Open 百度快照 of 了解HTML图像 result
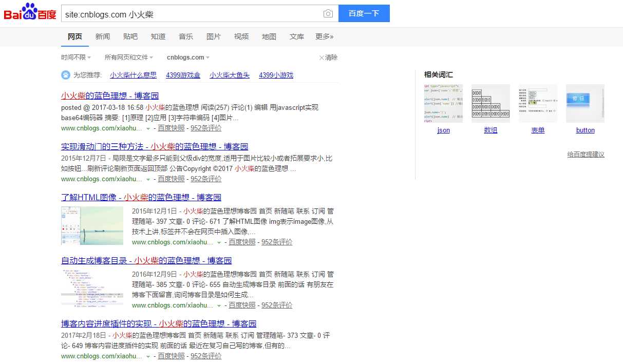 [242, 242]
